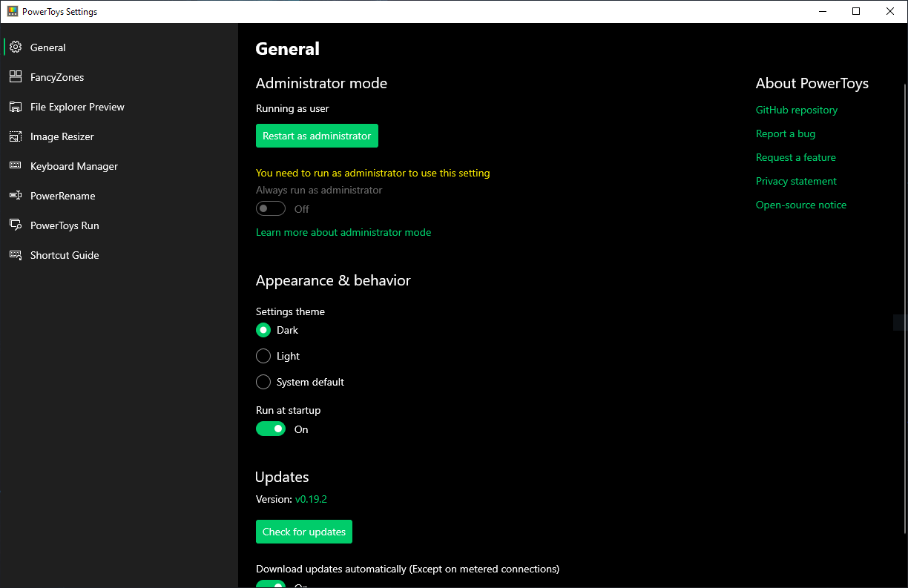Click the yellow run as administrator warning
This screenshot has height=588, width=908.
[x=373, y=173]
